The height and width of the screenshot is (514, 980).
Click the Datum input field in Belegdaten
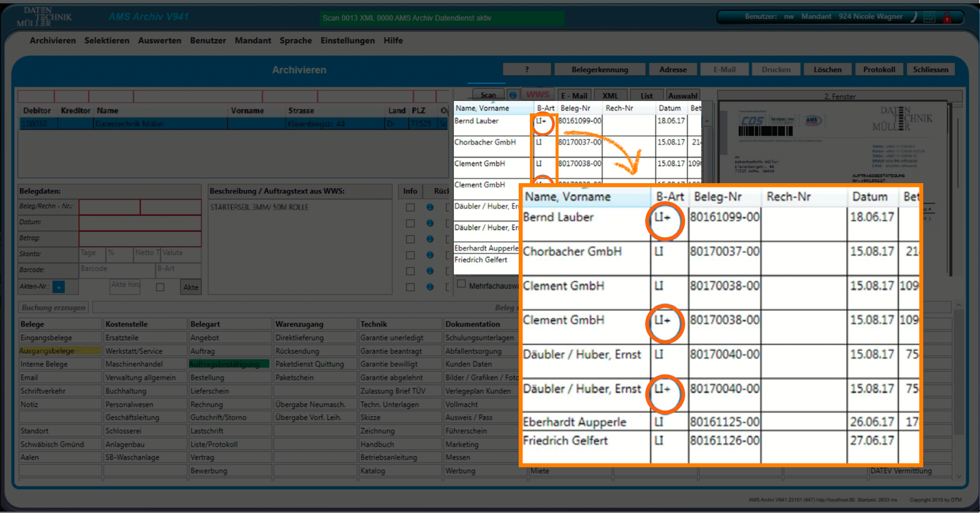click(140, 222)
